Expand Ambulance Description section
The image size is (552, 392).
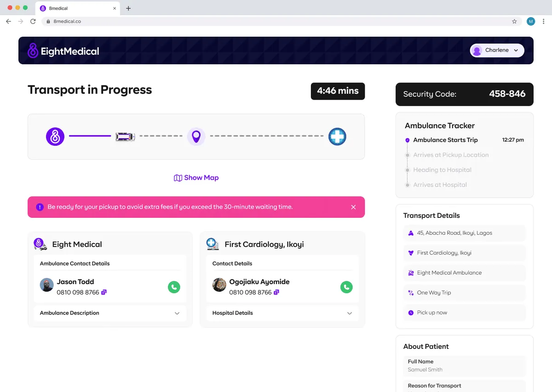coord(110,313)
